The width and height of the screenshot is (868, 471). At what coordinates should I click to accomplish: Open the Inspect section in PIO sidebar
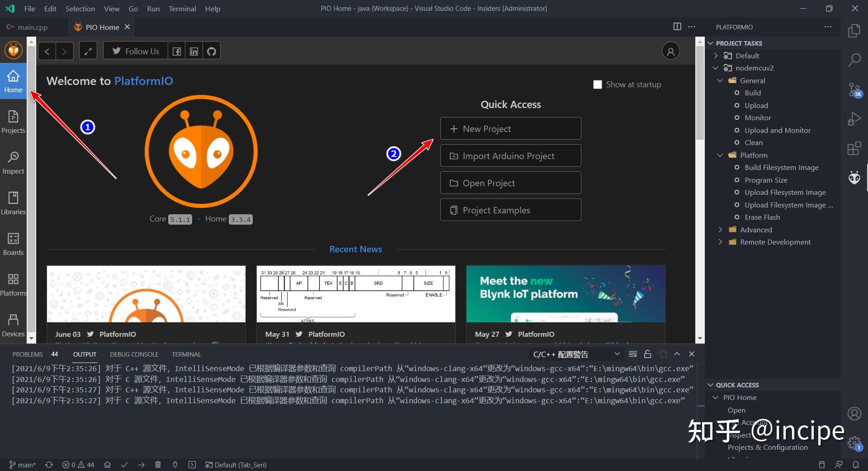pos(13,163)
